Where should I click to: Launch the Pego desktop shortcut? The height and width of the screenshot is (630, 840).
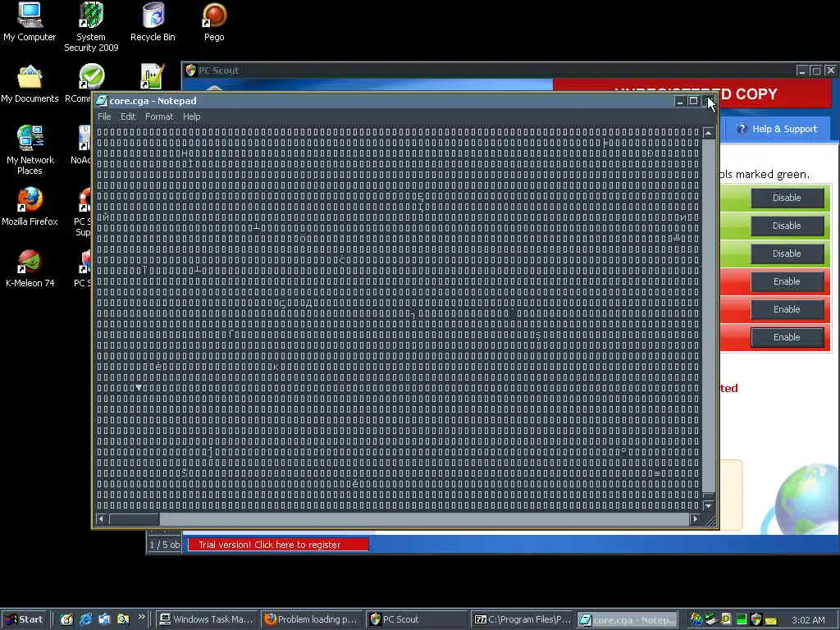point(214,21)
